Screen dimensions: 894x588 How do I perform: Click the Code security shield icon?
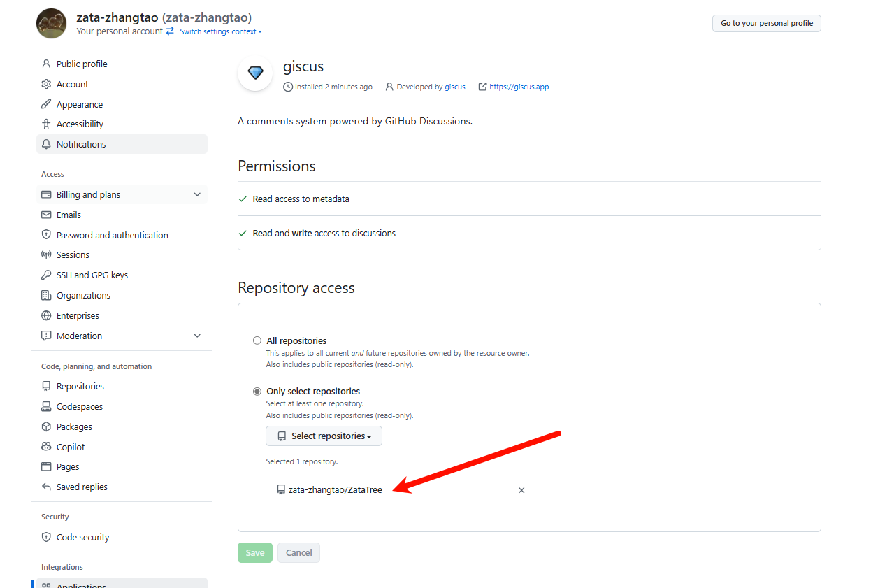point(46,537)
